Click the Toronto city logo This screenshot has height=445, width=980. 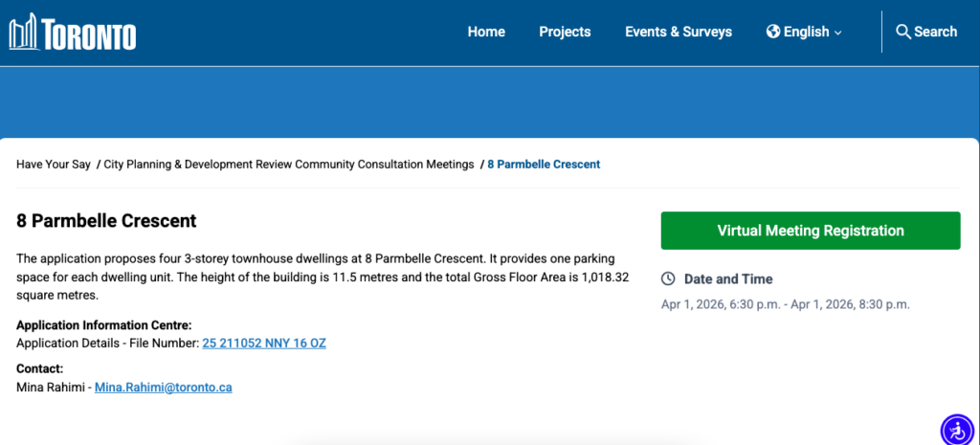coord(73,33)
